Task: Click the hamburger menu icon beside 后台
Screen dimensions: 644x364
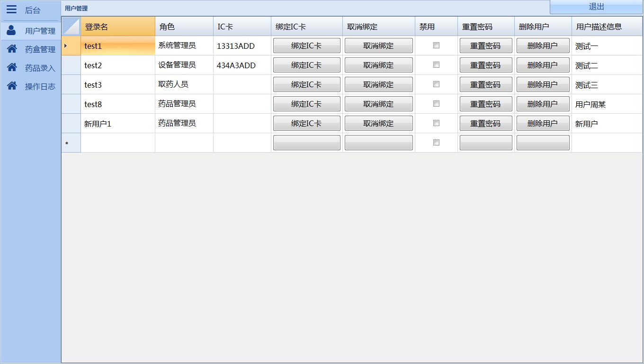Action: point(11,9)
